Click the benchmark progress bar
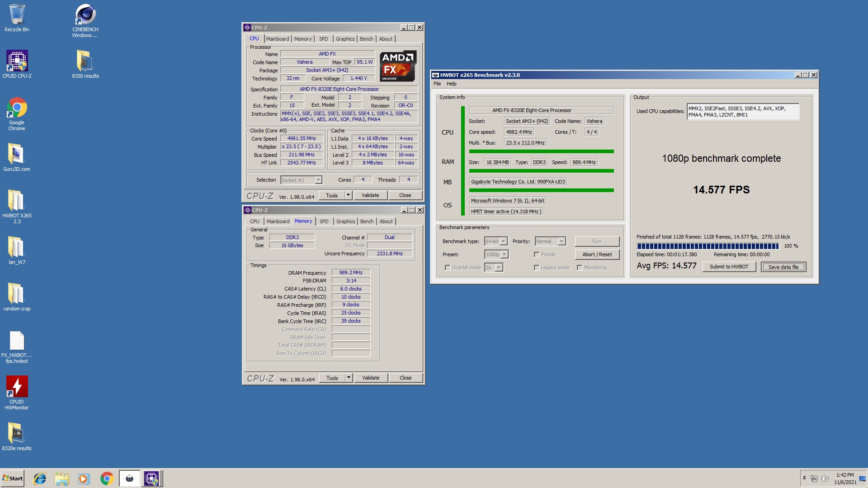Screen dimensions: 868x488 pyautogui.click(x=708, y=246)
